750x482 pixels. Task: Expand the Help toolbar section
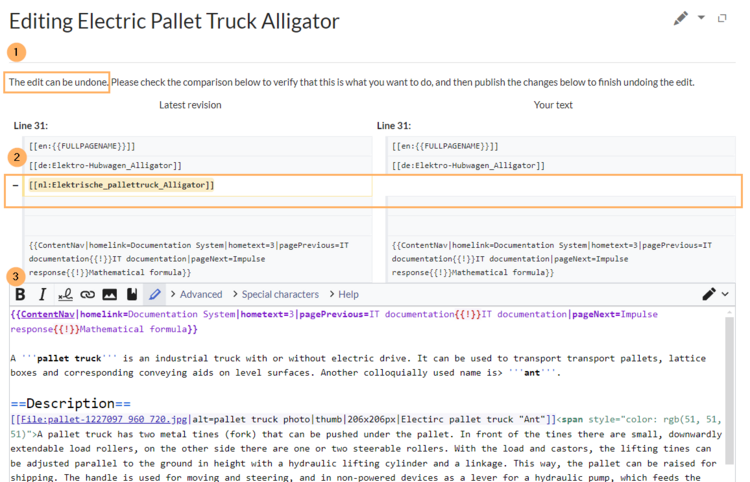(x=344, y=295)
